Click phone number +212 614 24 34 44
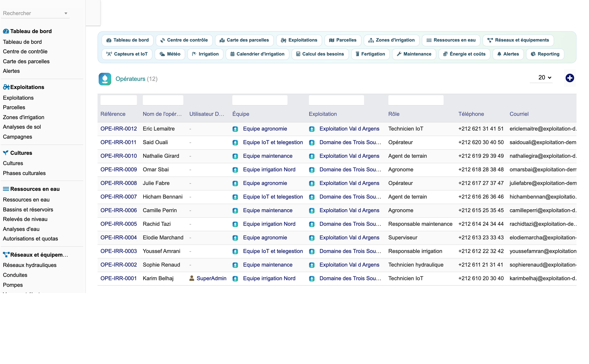Screen dimensions: 589x364 click(481, 224)
